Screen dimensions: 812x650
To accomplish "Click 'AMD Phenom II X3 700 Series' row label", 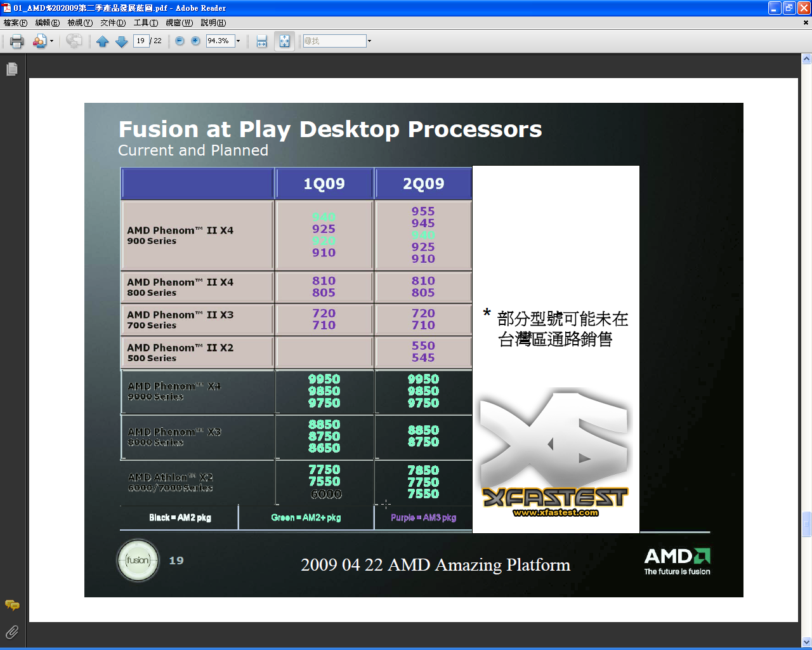I will coord(180,319).
